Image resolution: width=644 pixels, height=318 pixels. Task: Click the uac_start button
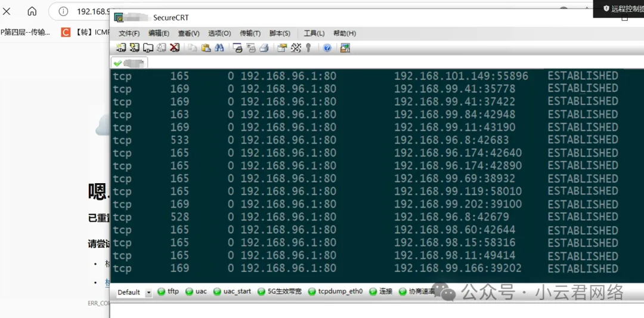tap(237, 292)
